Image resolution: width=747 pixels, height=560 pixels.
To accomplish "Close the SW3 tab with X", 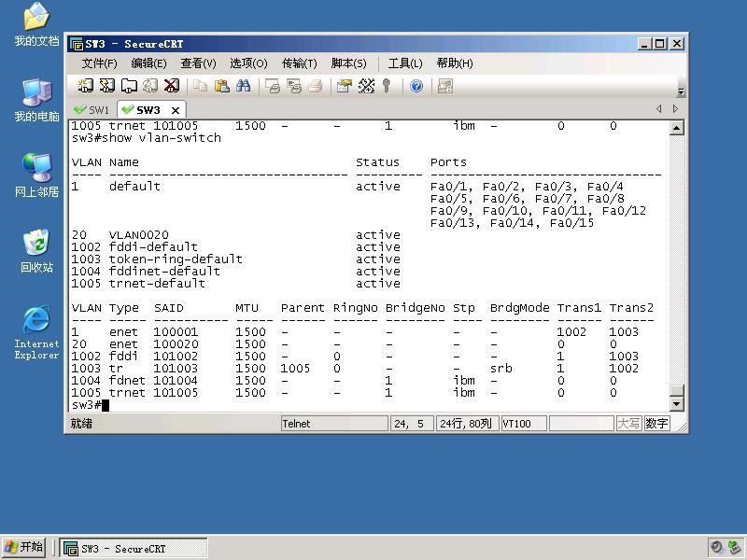I will click(x=176, y=110).
